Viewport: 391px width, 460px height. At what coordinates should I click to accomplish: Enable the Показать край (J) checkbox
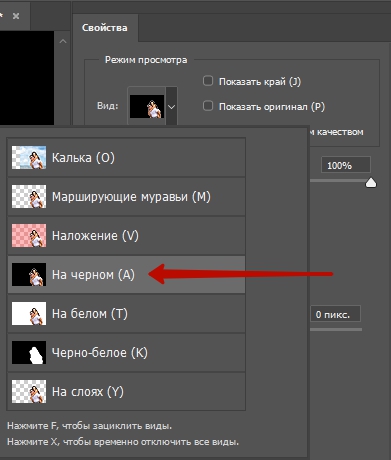[x=208, y=81]
